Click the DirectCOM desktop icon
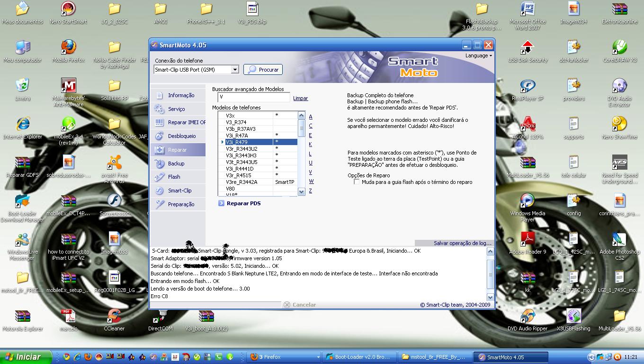Image resolution: width=644 pixels, height=364 pixels. pyautogui.click(x=160, y=321)
